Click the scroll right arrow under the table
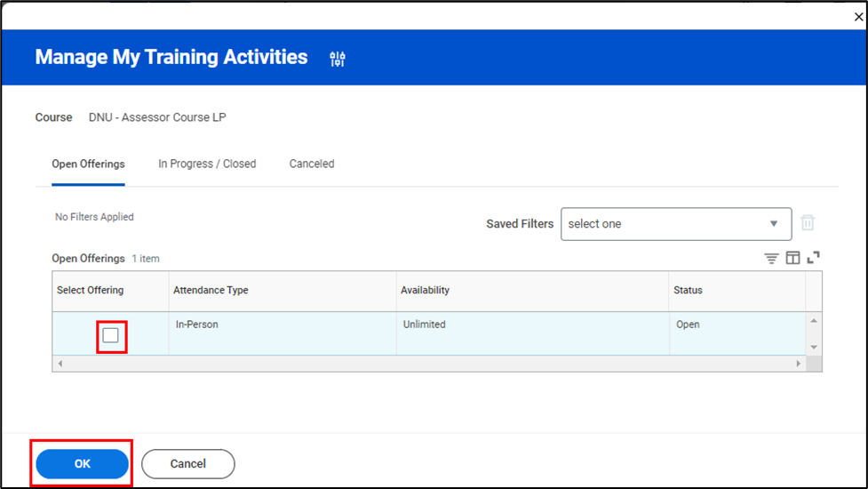This screenshot has height=489, width=868. tap(799, 364)
